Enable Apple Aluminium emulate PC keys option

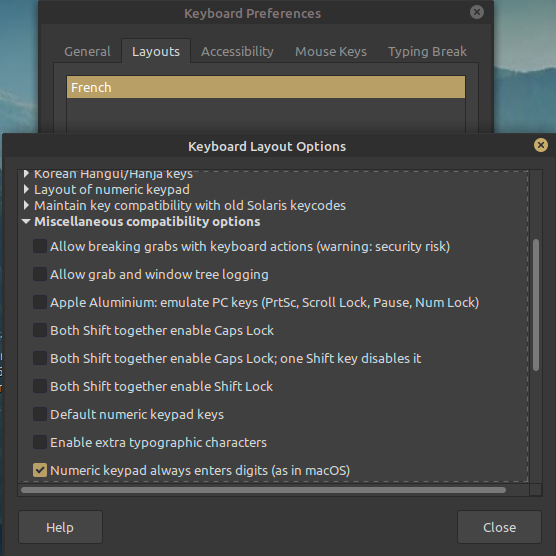point(40,302)
